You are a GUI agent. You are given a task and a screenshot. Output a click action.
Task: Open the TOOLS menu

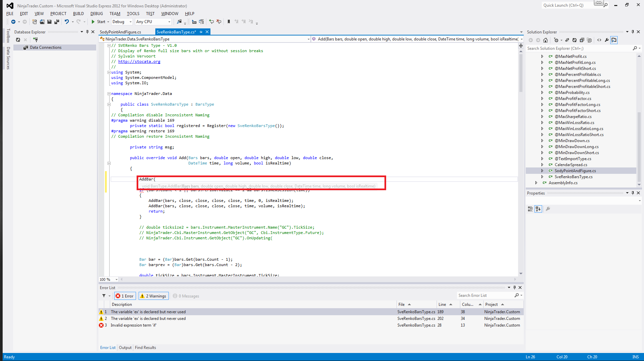click(x=133, y=13)
